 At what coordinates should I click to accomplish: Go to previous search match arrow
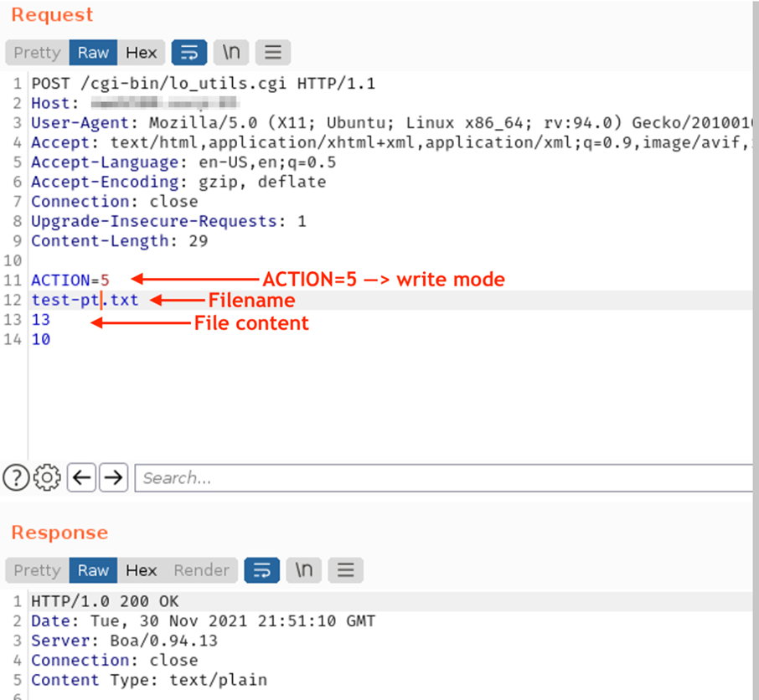click(x=81, y=478)
